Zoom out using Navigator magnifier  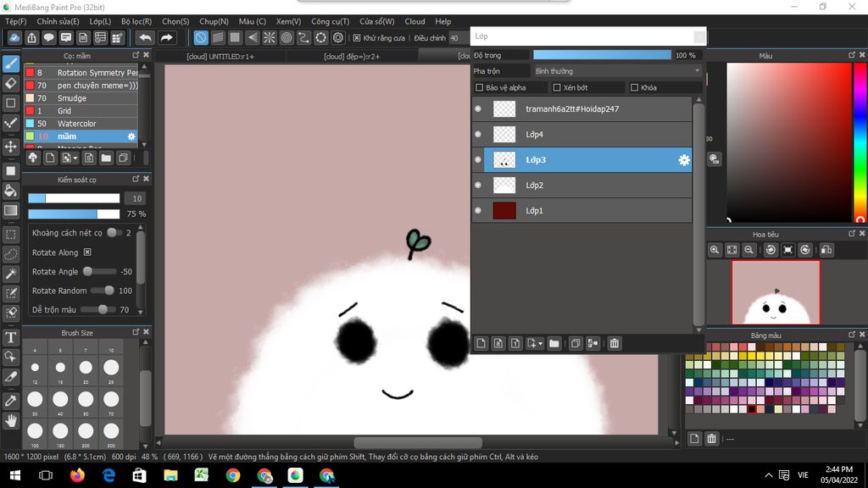749,250
